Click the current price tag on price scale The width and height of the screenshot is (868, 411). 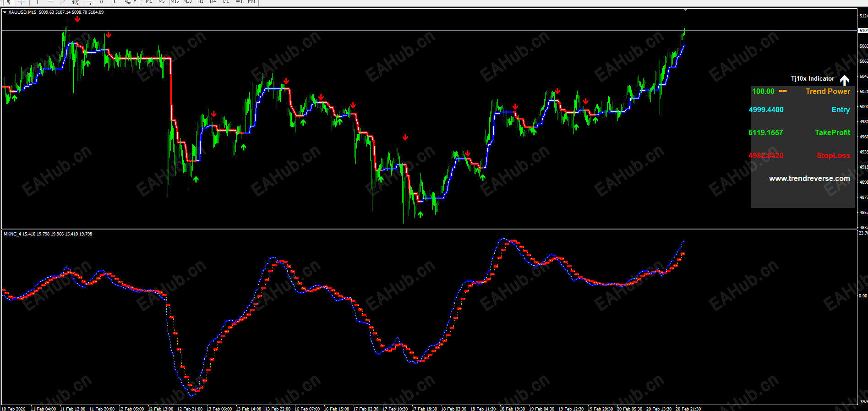pyautogui.click(x=863, y=30)
